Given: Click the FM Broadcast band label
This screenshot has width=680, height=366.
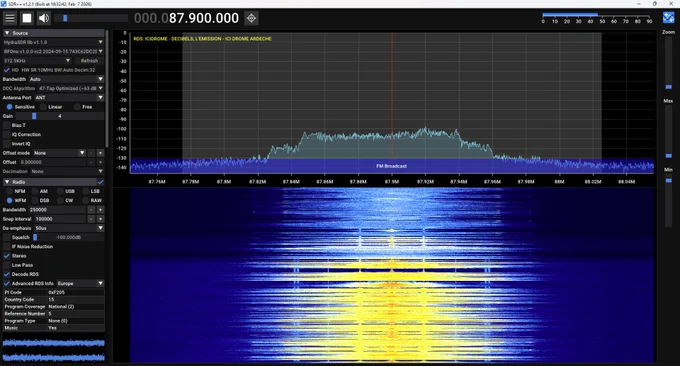Looking at the screenshot, I should coord(392,166).
